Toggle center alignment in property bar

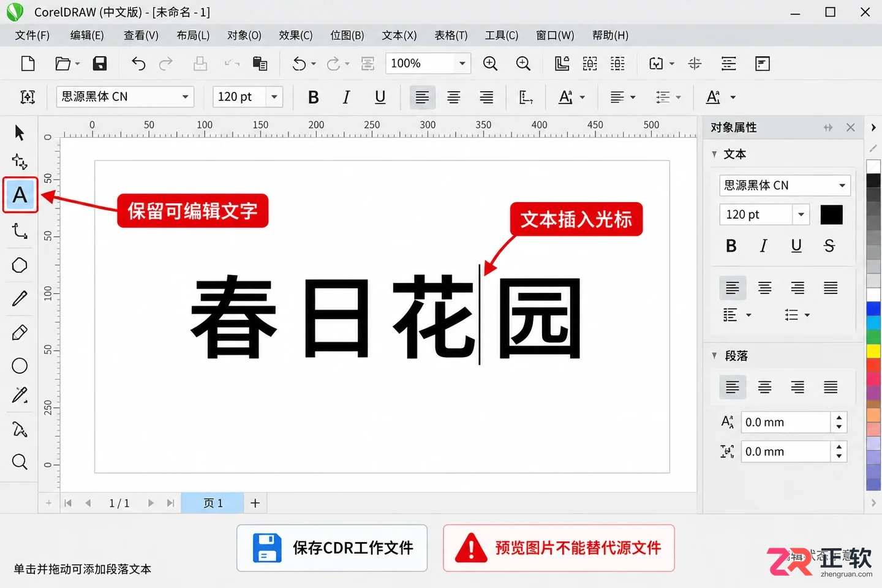(x=454, y=97)
